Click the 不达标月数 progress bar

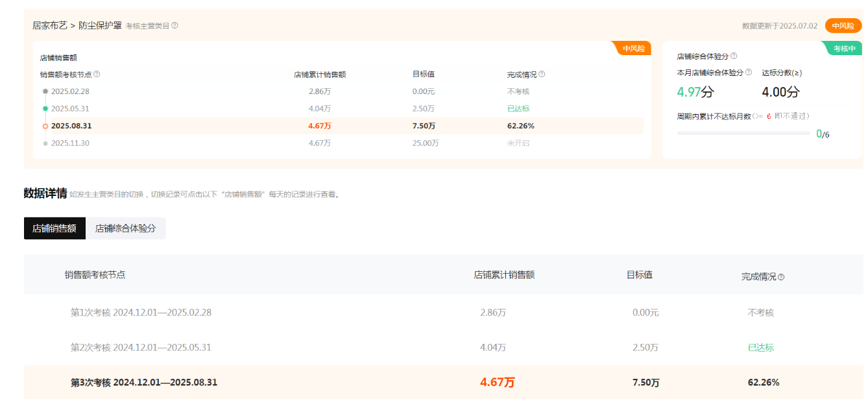click(x=743, y=134)
